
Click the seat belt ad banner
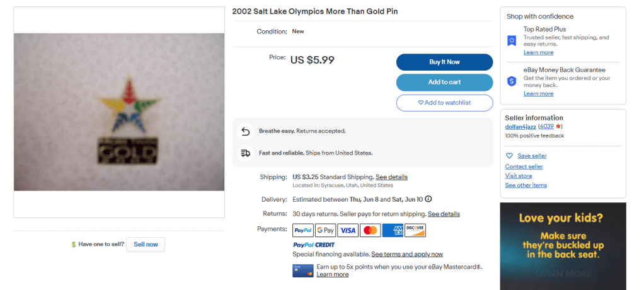click(563, 246)
